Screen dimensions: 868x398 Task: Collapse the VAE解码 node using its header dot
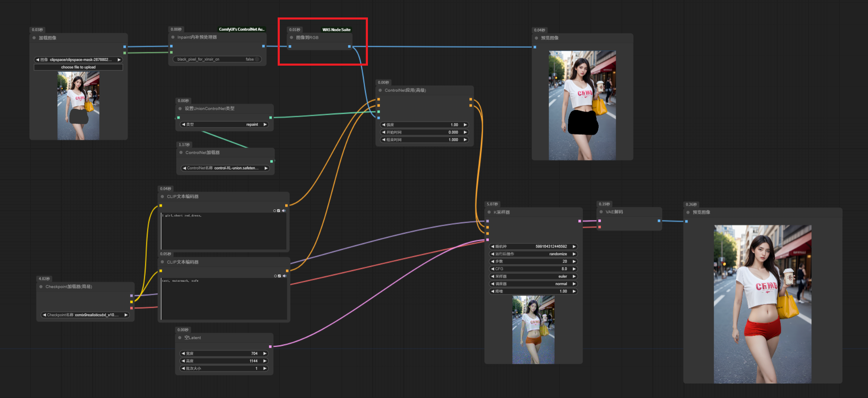[x=601, y=212]
